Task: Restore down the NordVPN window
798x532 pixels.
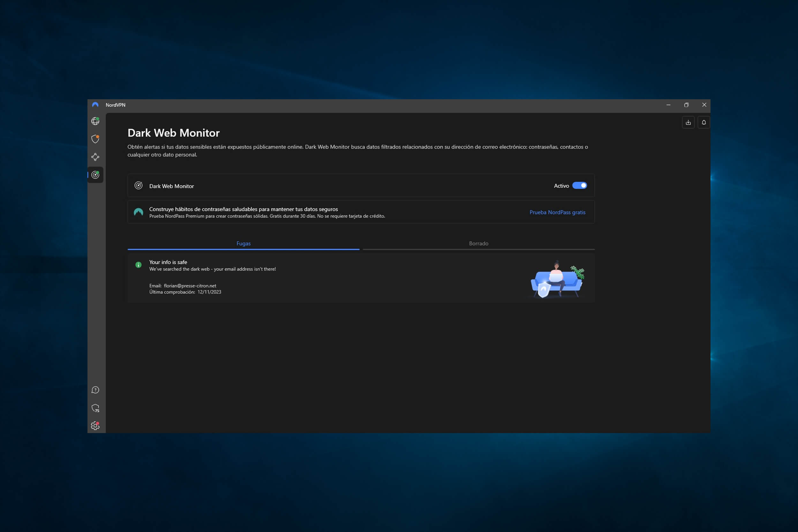Action: point(686,105)
